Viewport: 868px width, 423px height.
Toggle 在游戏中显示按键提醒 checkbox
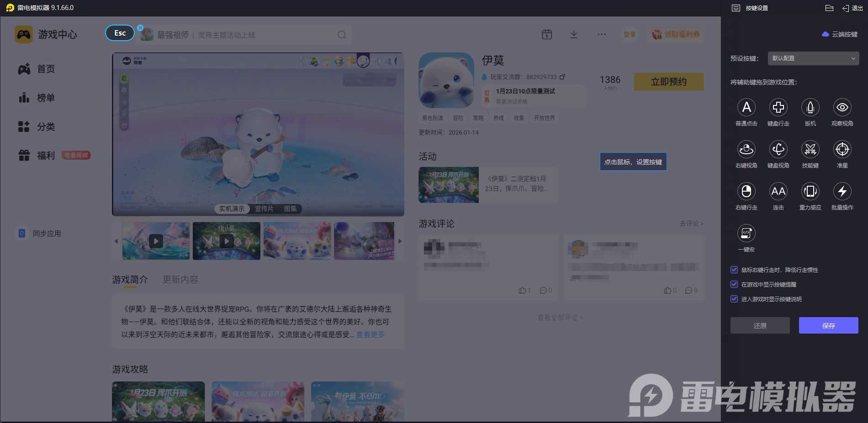pyautogui.click(x=734, y=284)
